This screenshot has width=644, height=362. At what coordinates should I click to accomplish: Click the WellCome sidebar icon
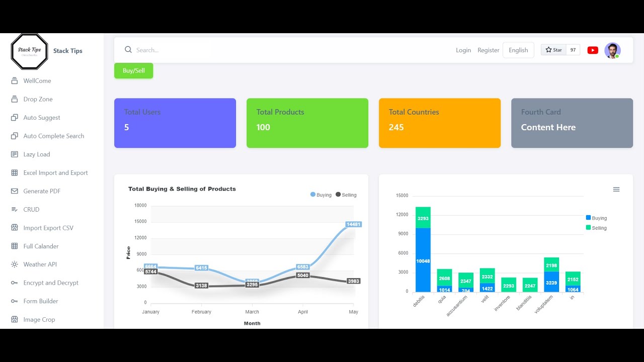pyautogui.click(x=14, y=81)
